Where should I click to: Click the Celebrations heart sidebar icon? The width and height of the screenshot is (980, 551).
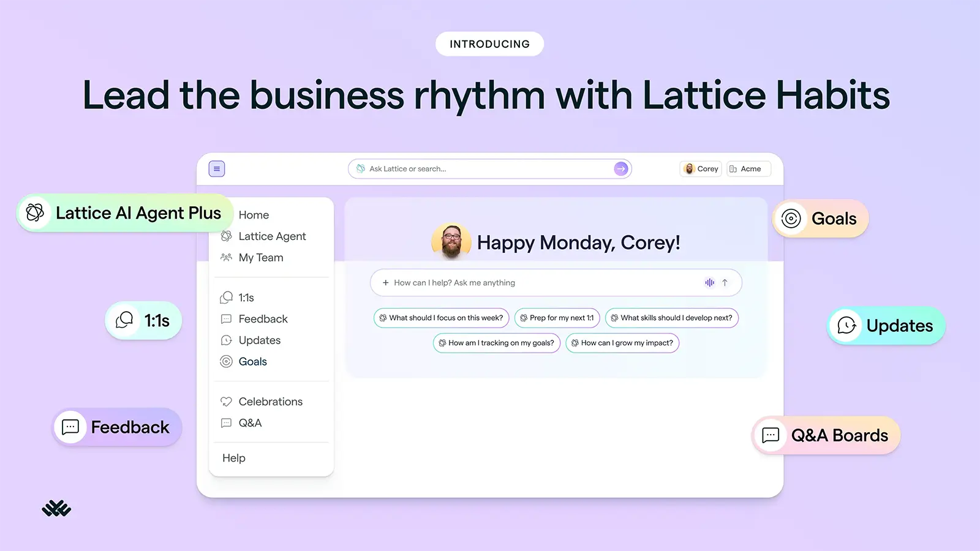click(226, 402)
